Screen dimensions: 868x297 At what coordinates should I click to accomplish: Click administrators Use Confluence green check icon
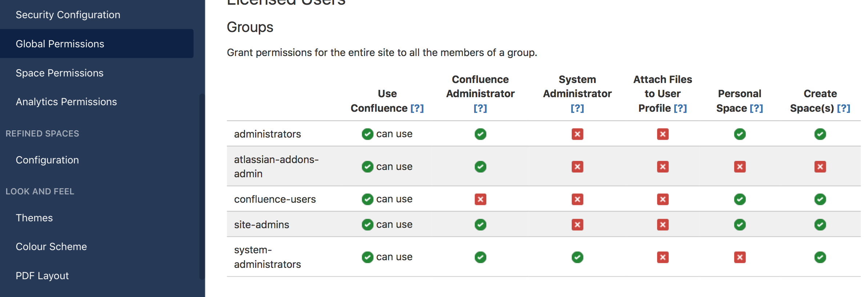point(367,134)
